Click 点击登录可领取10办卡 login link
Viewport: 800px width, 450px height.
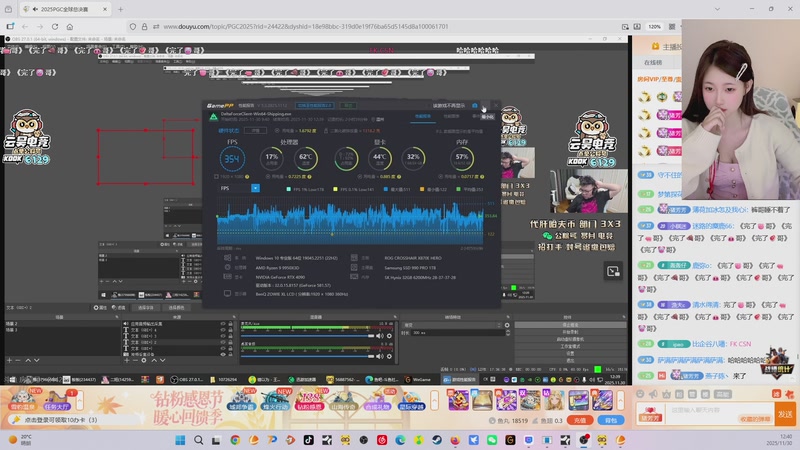pos(61,420)
